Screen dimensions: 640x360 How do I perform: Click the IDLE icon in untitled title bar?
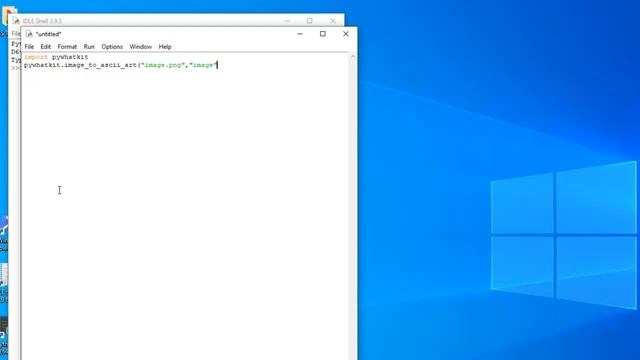click(29, 34)
